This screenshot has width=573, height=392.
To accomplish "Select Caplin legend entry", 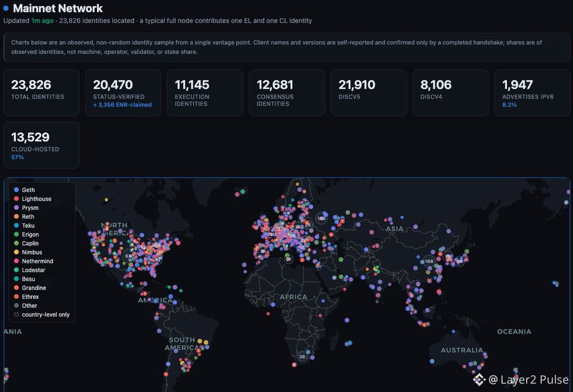I will point(26,244).
